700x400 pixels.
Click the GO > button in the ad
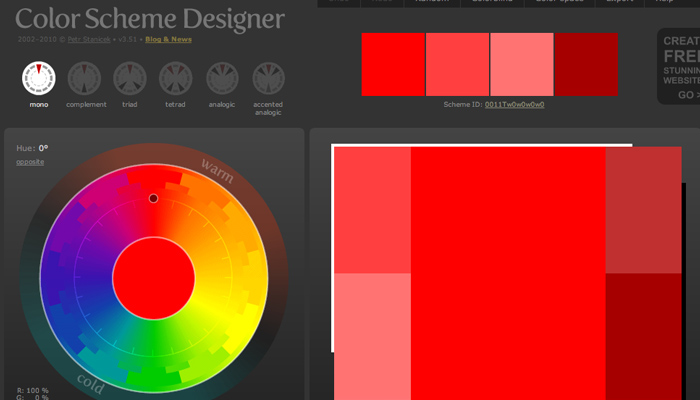[x=685, y=95]
